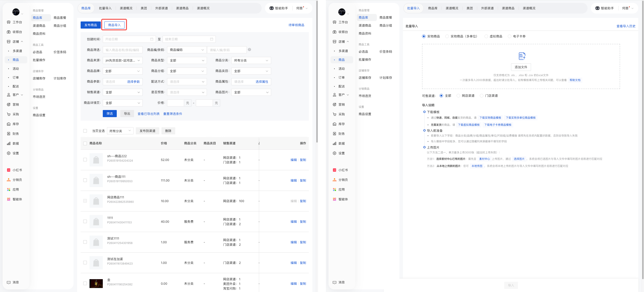The width and height of the screenshot is (644, 292).
Task: Click the 开始日期 date input
Action: click(x=129, y=39)
